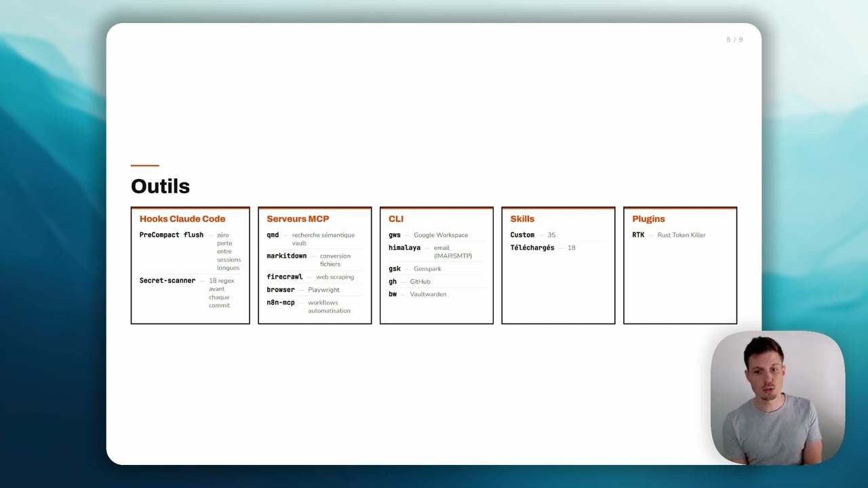The width and height of the screenshot is (868, 488).
Task: Select the "browser" server name
Action: click(281, 290)
